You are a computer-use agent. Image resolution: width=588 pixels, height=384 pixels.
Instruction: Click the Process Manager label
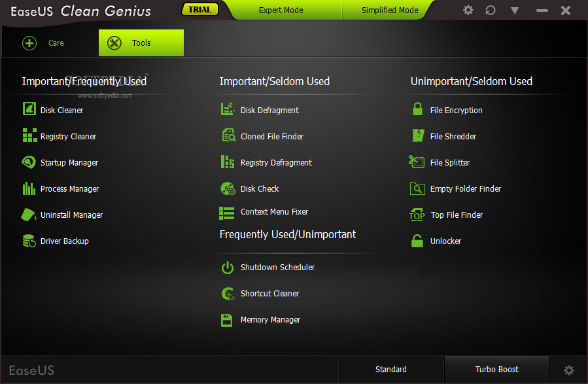click(x=70, y=189)
